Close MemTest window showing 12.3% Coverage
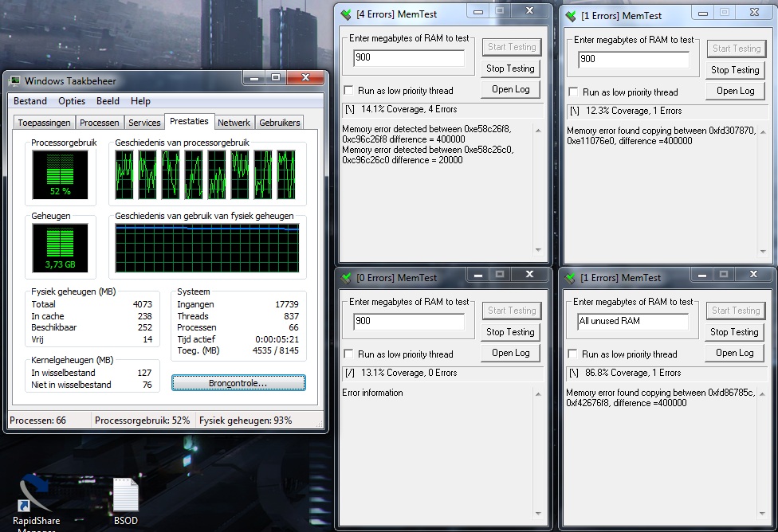 tap(754, 13)
